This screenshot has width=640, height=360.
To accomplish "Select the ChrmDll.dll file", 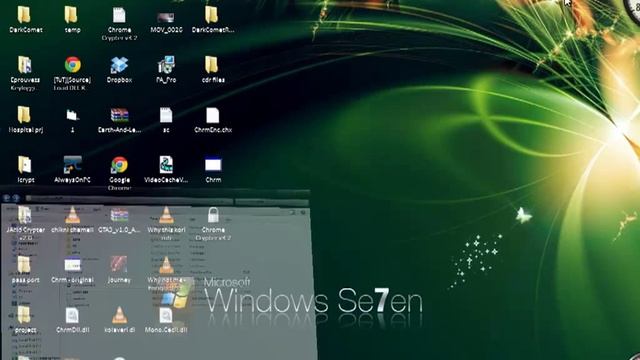I will (x=72, y=315).
